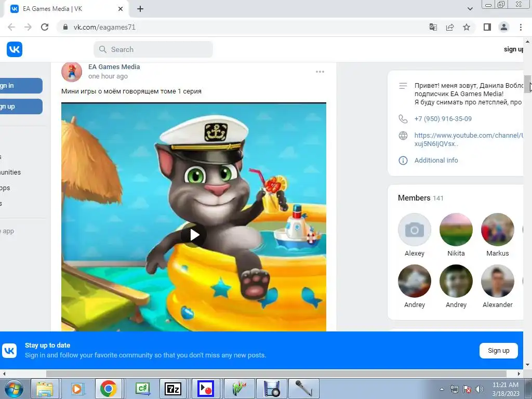This screenshot has height=399, width=532.
Task: Click the horizontal scrollbar left arrow
Action: (4, 374)
